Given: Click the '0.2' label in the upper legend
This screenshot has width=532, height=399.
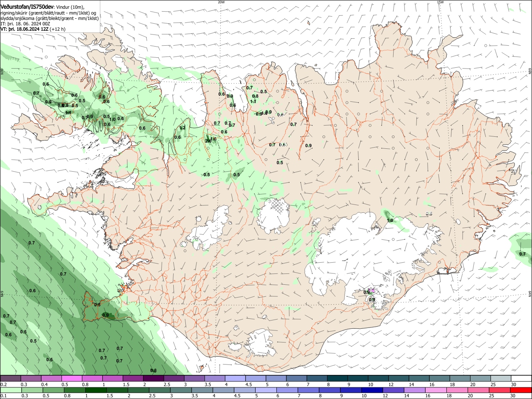Looking at the screenshot, I should click(3, 384).
